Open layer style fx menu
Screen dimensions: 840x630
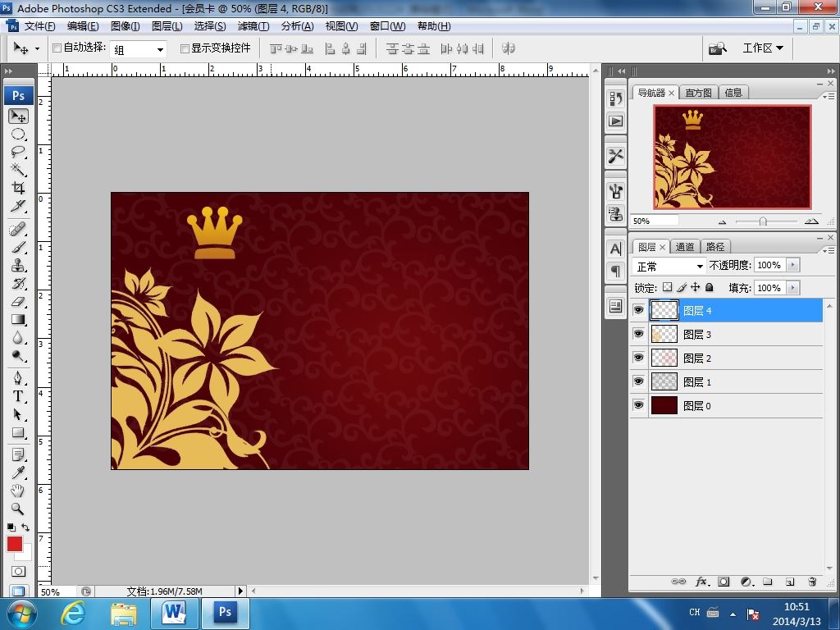point(702,582)
